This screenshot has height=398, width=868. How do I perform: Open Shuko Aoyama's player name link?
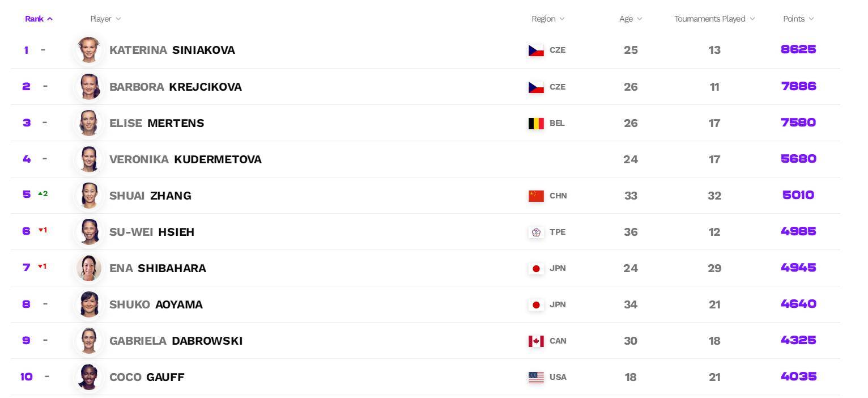pos(156,304)
